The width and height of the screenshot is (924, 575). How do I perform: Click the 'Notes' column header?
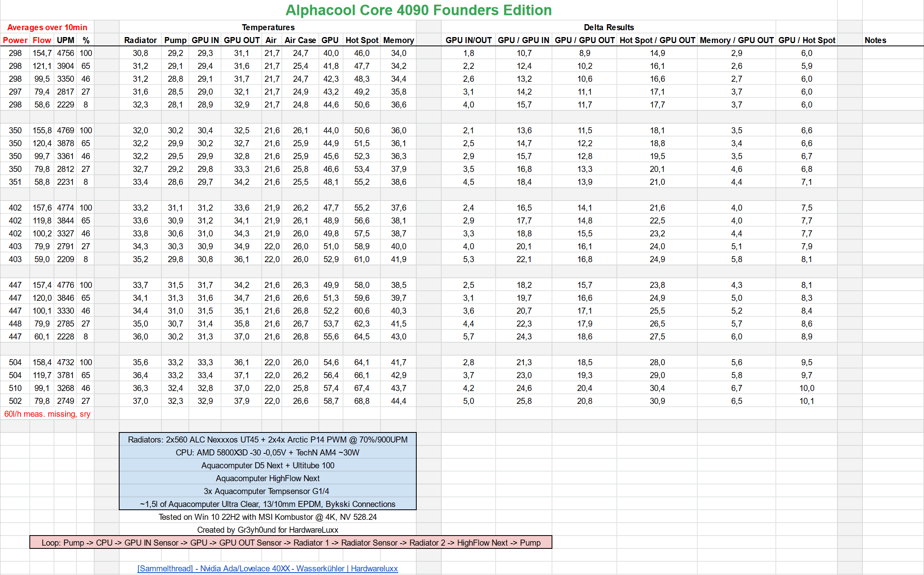875,40
